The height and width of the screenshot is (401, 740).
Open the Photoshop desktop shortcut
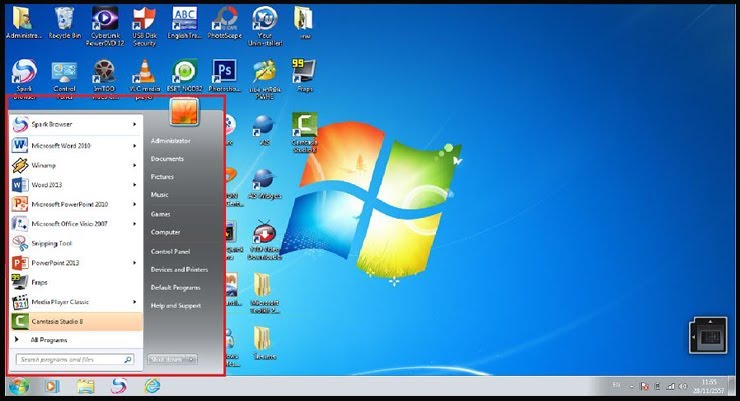[225, 72]
